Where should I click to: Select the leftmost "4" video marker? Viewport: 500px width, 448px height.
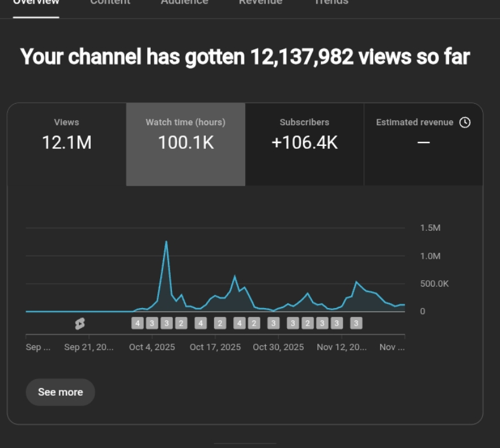pos(138,323)
